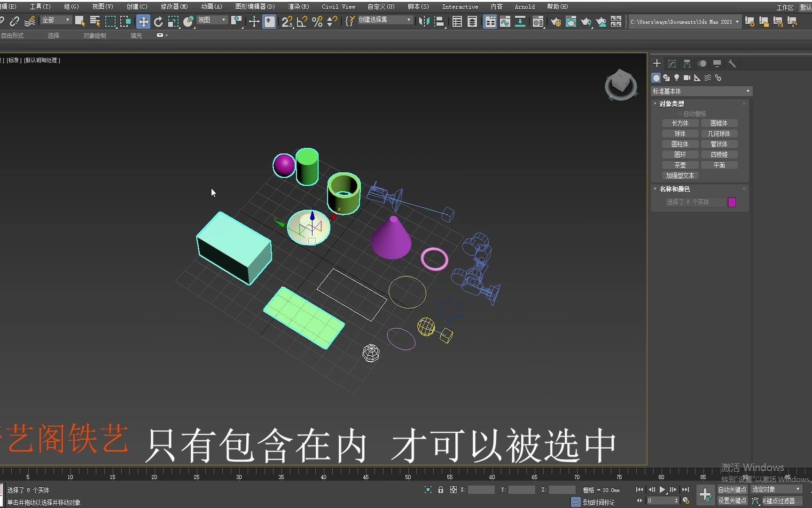Open the Modify panel icon
Viewport: 812px width, 508px height.
671,63
